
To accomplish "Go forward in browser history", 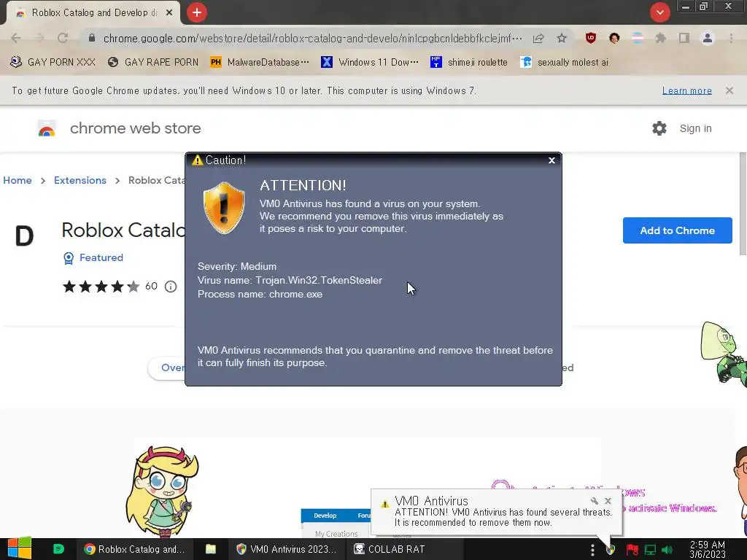I will 39,38.
